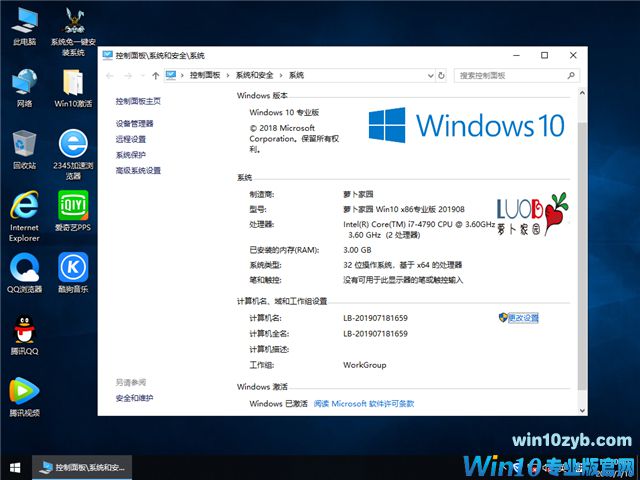Click the 萝卜家园 Win10 x86专业版 201908 text

(404, 209)
